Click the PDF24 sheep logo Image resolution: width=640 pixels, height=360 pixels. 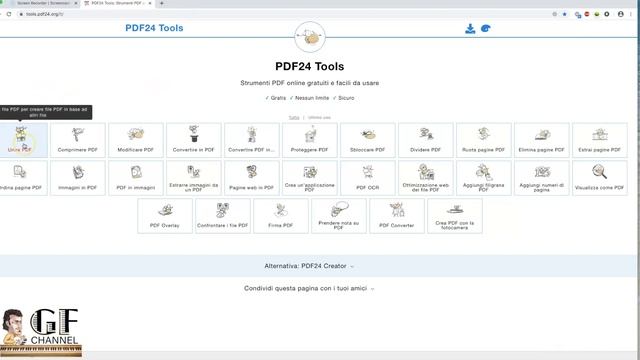coord(310,37)
